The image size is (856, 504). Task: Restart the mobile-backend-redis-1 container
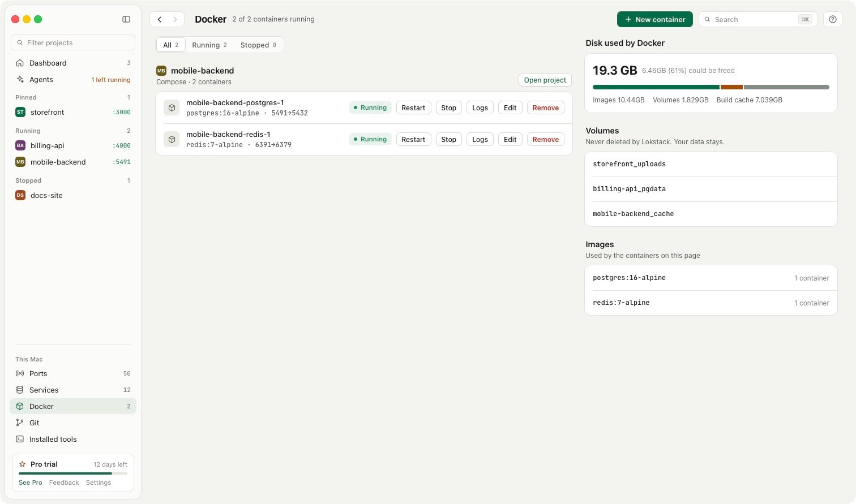[x=413, y=139]
